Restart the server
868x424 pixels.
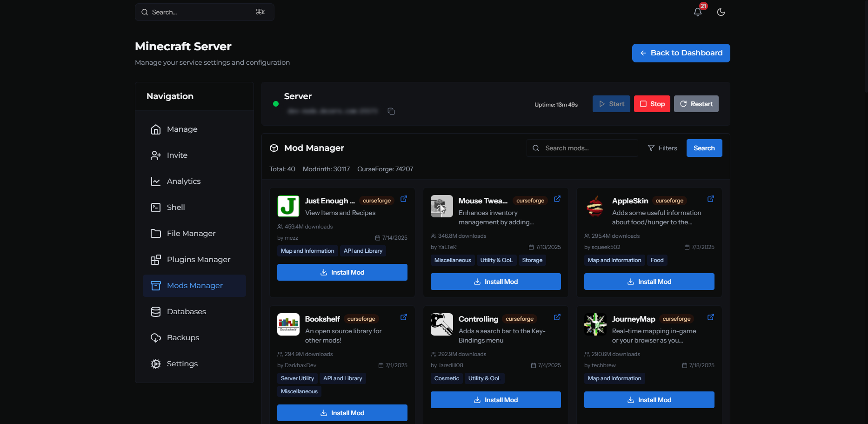pos(696,104)
